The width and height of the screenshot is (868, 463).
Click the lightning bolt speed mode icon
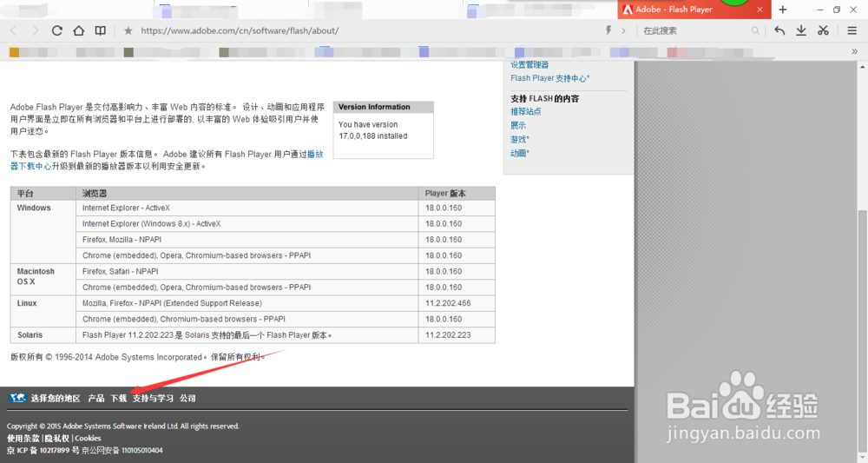click(x=608, y=30)
